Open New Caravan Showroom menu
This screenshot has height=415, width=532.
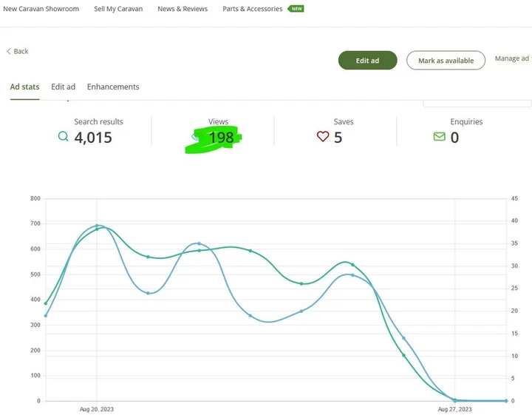coord(41,9)
